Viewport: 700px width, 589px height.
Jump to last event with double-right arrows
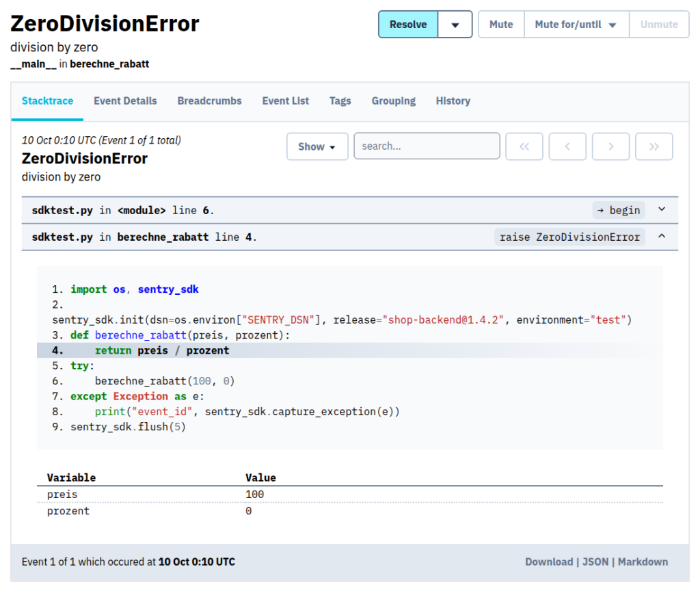[654, 146]
